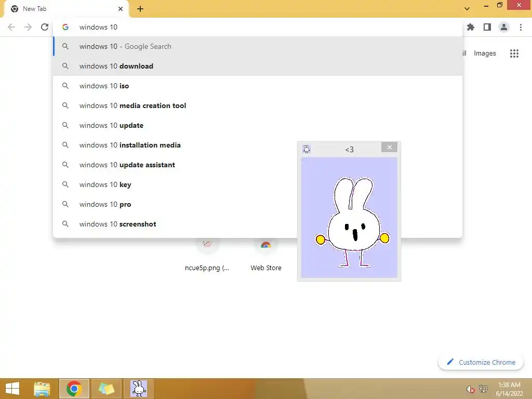Click magnifier icon beside windows 10 iso

coord(65,86)
